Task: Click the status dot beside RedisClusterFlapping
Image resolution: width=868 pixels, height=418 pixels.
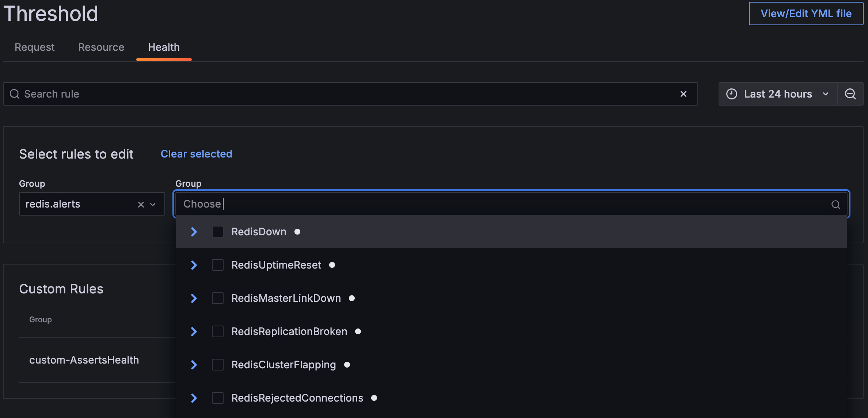Action: (347, 364)
